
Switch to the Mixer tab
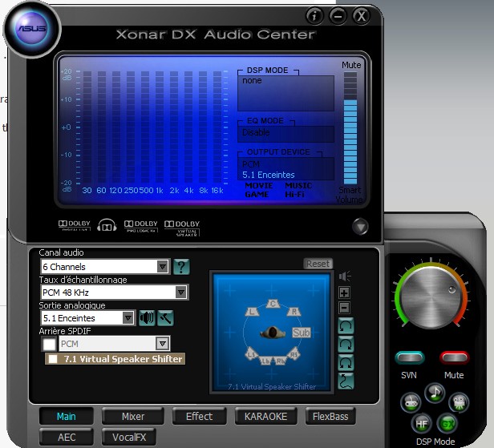pos(132,416)
